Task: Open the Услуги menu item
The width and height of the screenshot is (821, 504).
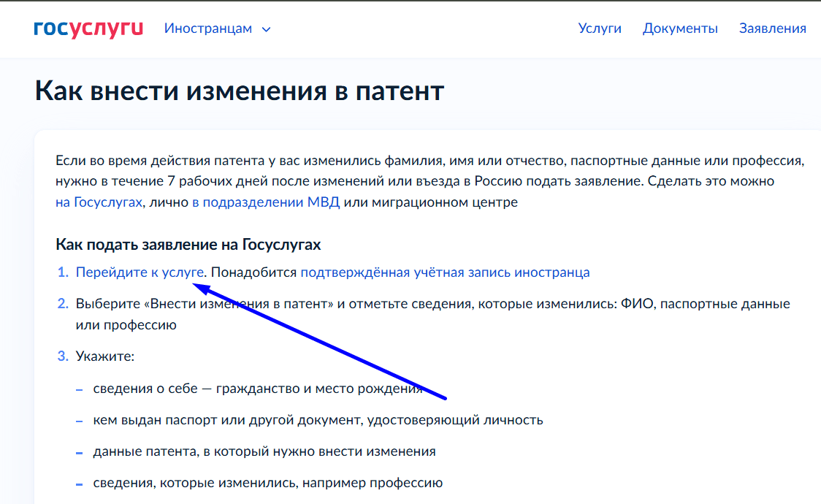Action: tap(600, 28)
